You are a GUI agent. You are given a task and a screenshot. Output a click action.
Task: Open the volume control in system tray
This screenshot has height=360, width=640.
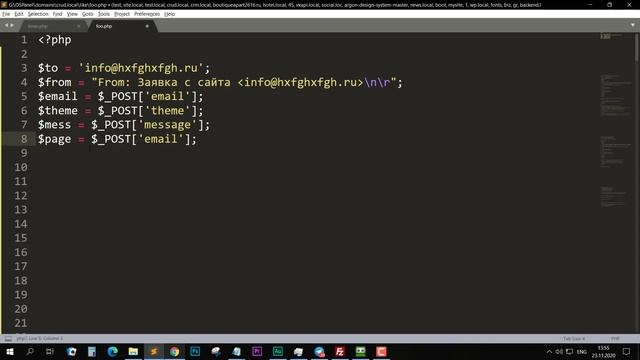point(559,351)
